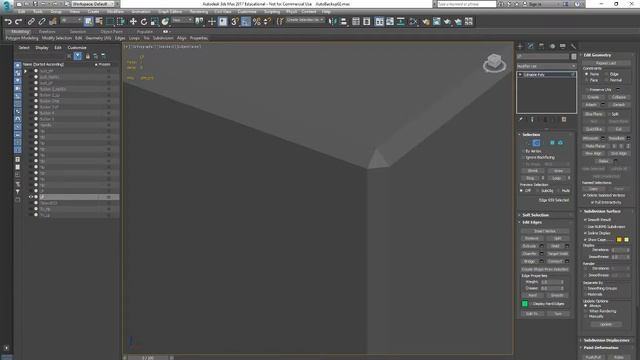640x360 pixels.
Task: Expand the Soft Selection rollout
Action: [536, 215]
